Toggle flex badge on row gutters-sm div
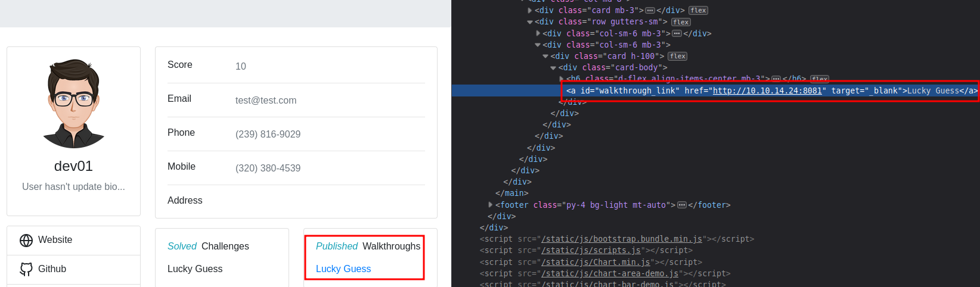 click(x=681, y=22)
